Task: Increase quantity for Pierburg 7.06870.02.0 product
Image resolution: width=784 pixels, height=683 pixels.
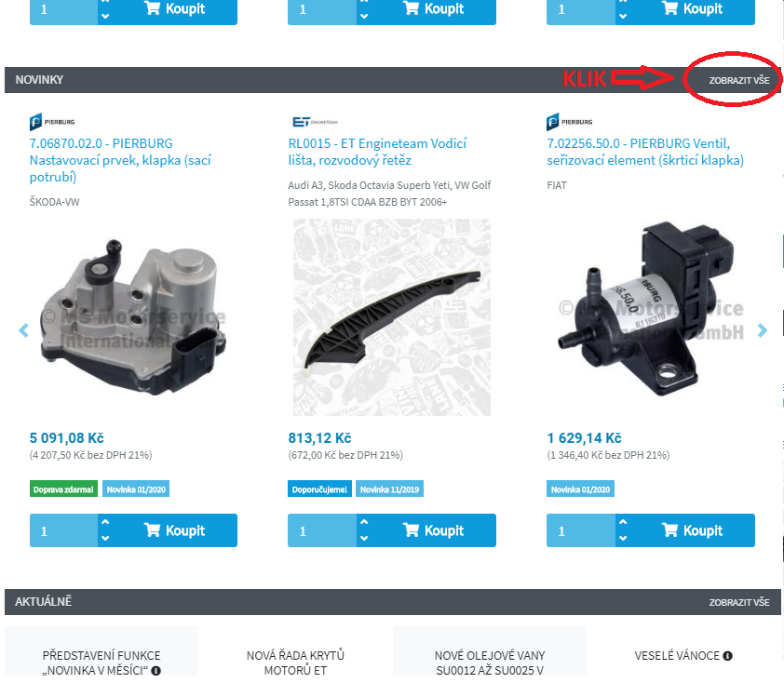Action: coord(105,522)
